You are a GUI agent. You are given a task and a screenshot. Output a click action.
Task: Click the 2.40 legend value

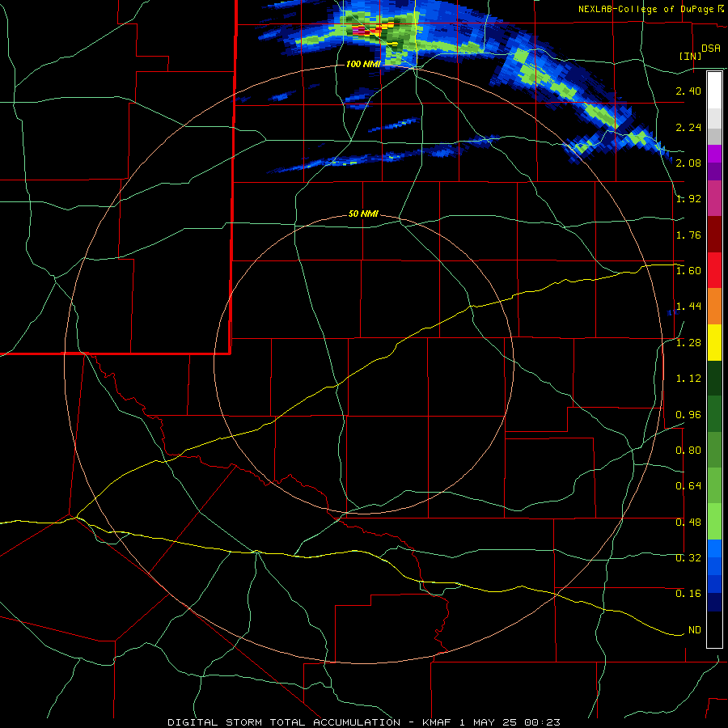688,91
